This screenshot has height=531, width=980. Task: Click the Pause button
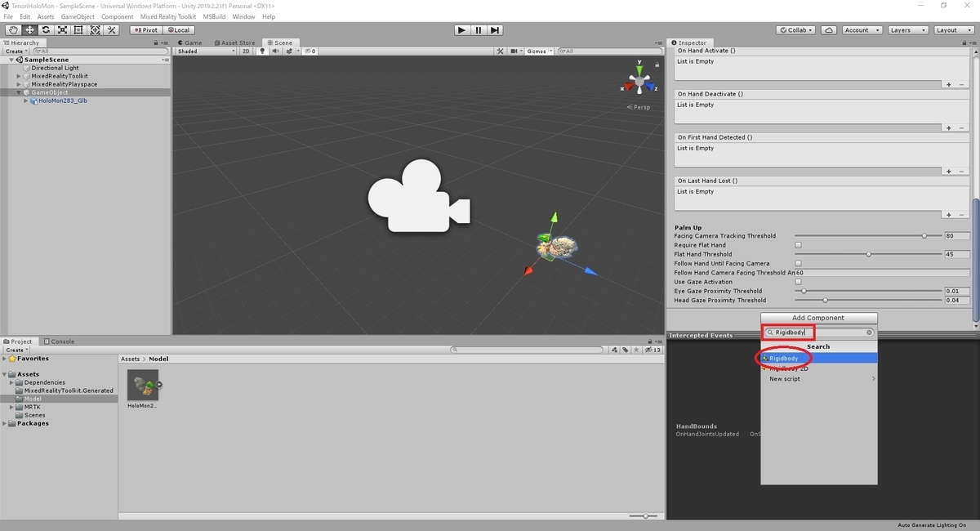[479, 30]
